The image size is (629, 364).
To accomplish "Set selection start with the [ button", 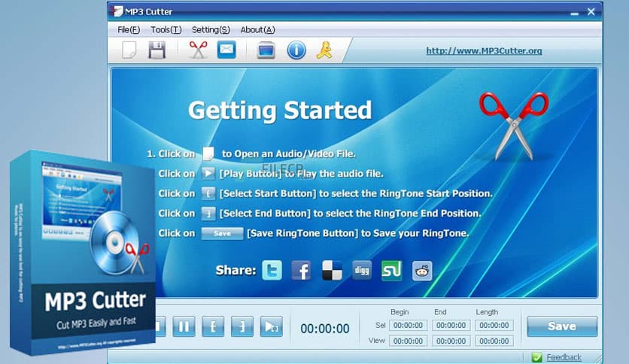I will tap(213, 326).
